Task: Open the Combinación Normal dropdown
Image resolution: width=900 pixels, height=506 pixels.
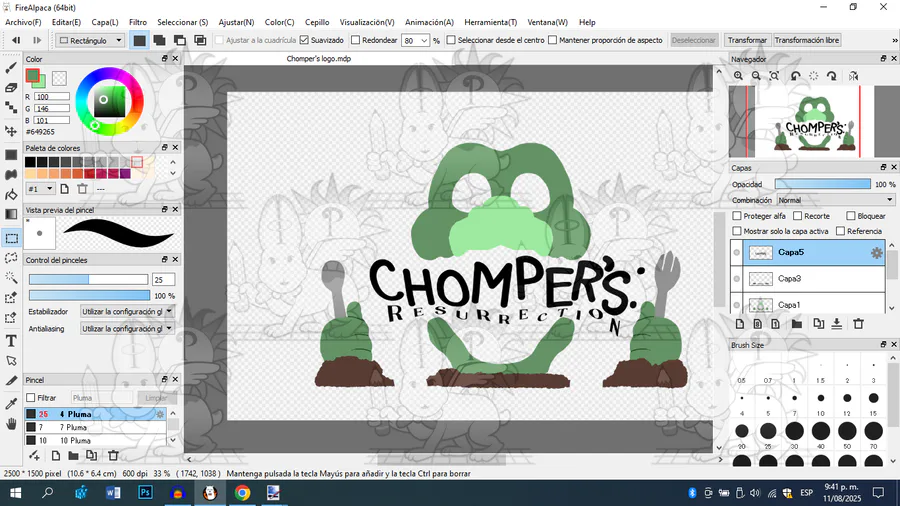Action: pos(836,200)
